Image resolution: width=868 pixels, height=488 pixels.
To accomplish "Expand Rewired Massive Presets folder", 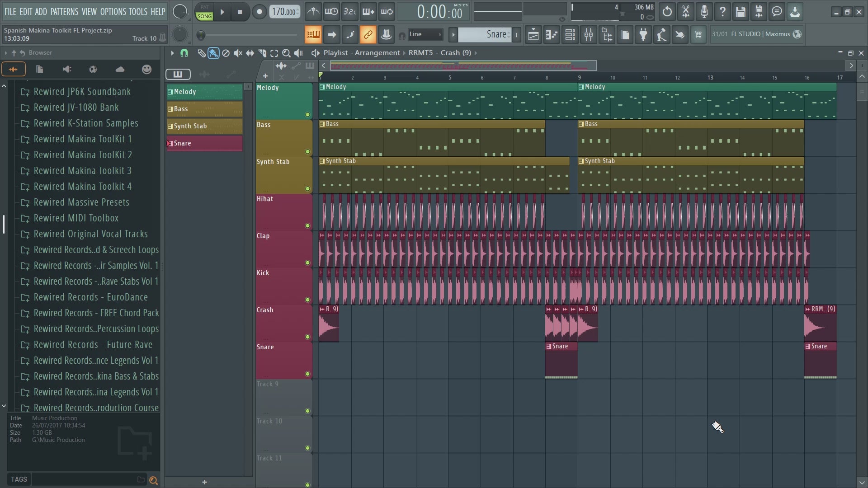I will click(81, 202).
